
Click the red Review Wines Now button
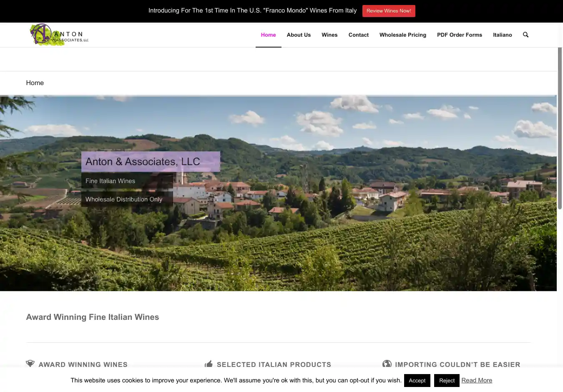389,11
